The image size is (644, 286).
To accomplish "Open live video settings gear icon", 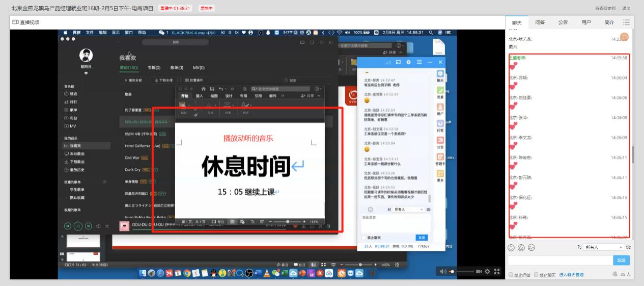I will pos(488,272).
